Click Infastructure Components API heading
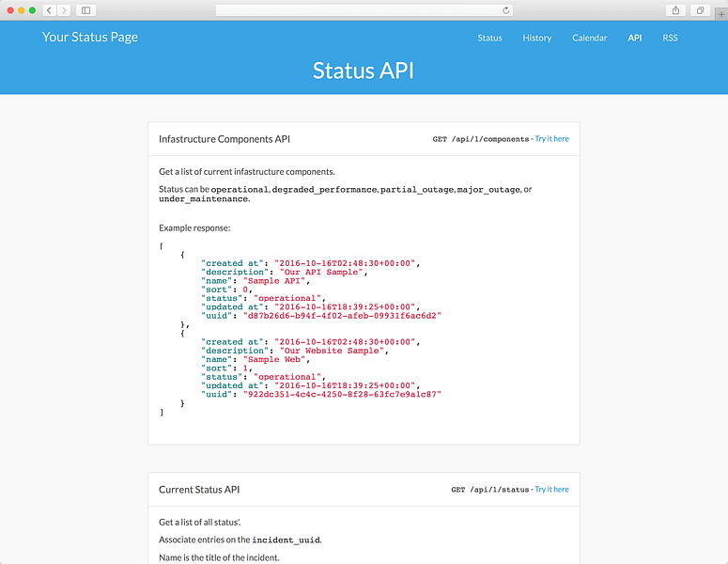728x564 pixels. pos(225,139)
